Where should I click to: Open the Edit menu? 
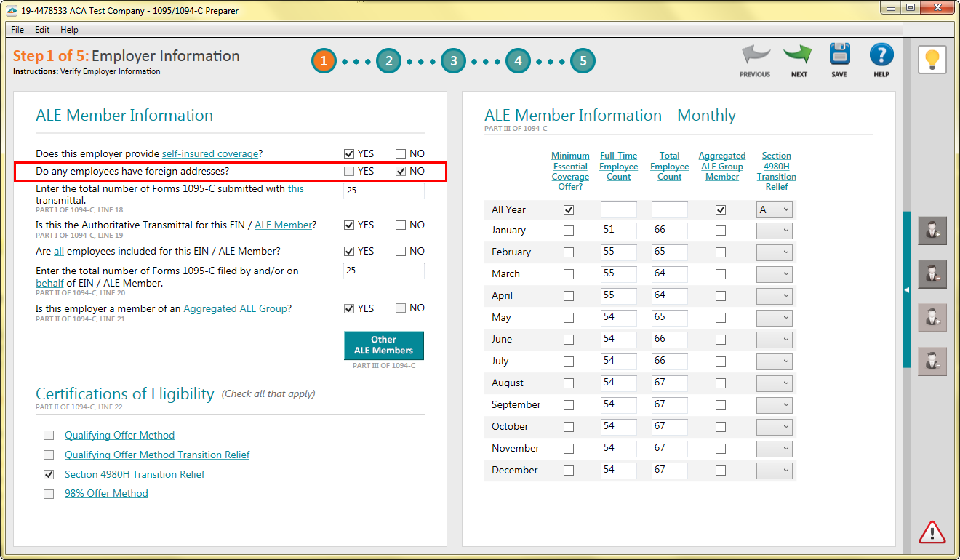pos(41,30)
